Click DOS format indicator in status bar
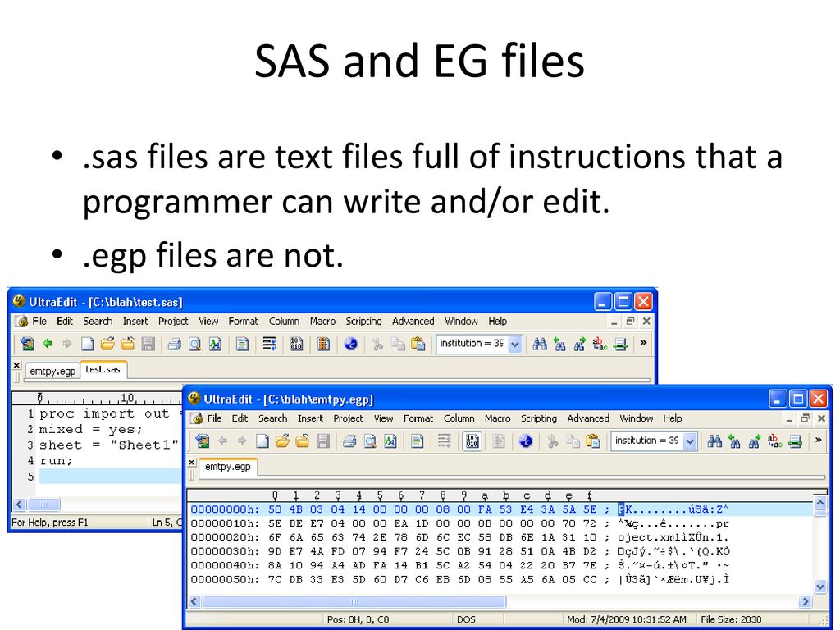 click(x=466, y=619)
